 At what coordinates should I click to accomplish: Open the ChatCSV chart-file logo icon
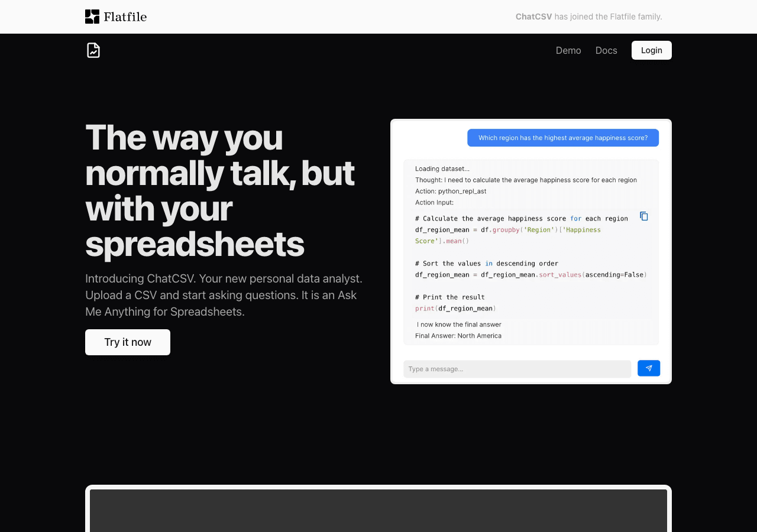(93, 50)
